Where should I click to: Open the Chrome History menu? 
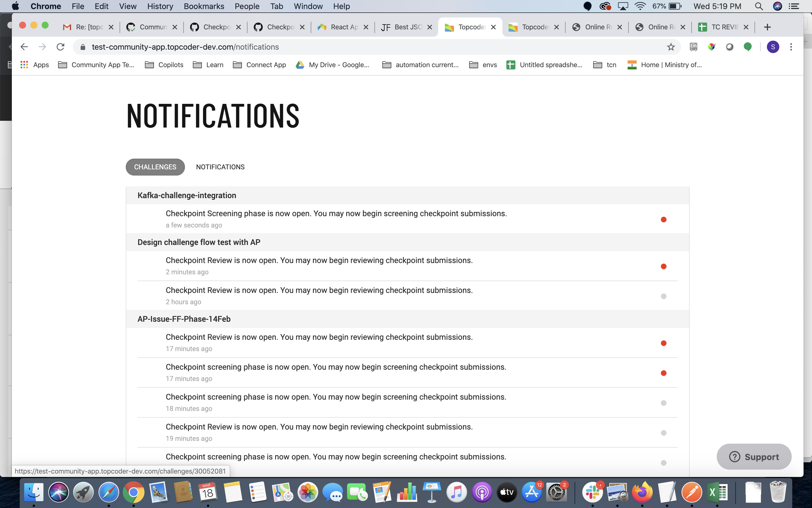tap(160, 6)
